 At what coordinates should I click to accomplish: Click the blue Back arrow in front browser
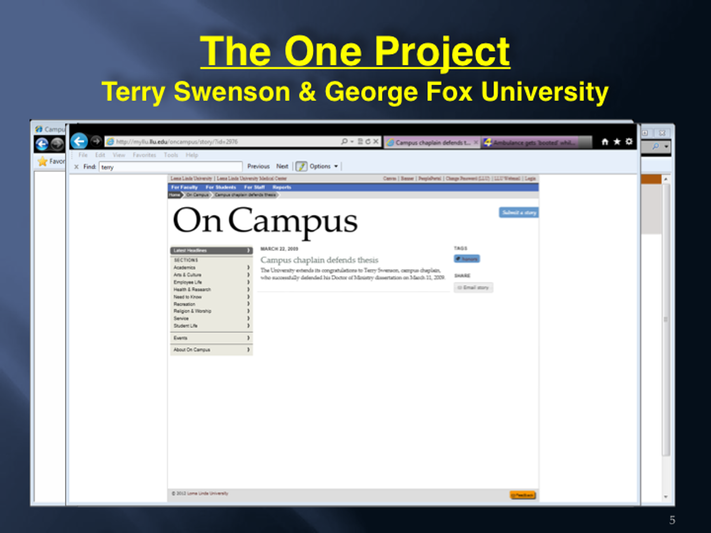79,141
